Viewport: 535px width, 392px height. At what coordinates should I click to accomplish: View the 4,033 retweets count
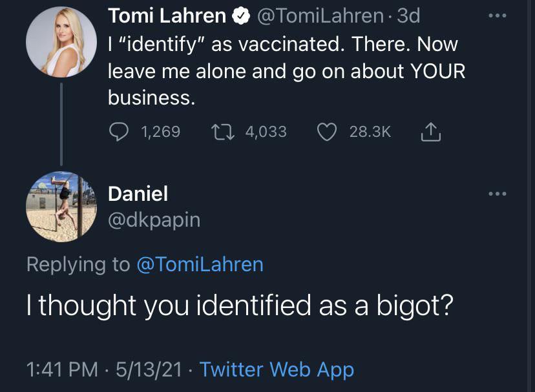(x=266, y=132)
